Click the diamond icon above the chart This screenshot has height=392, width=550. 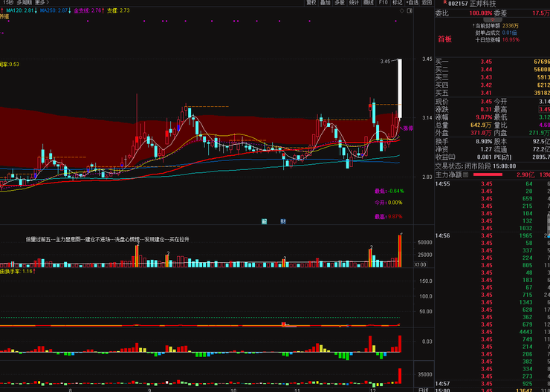[402, 12]
